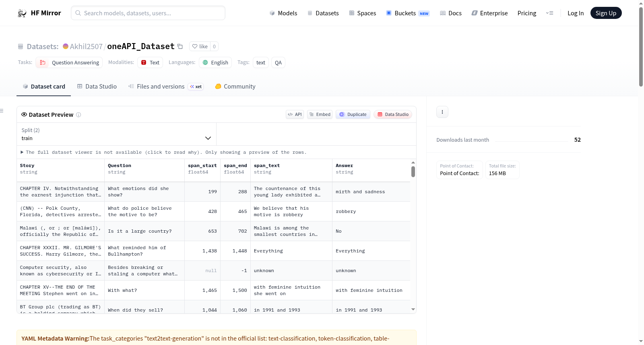This screenshot has height=345, width=644.
Task: Click the span_start column header
Action: pyautogui.click(x=202, y=169)
